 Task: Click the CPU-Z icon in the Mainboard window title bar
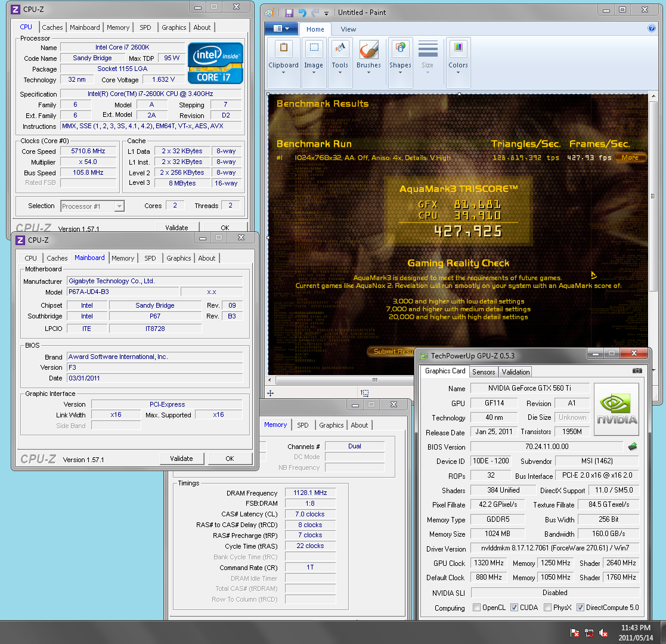click(20, 240)
